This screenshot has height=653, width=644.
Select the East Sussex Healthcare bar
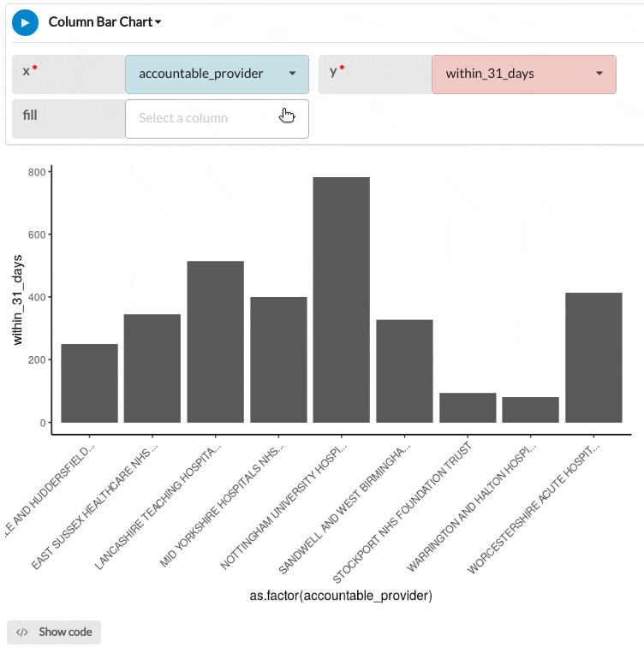tap(152, 368)
